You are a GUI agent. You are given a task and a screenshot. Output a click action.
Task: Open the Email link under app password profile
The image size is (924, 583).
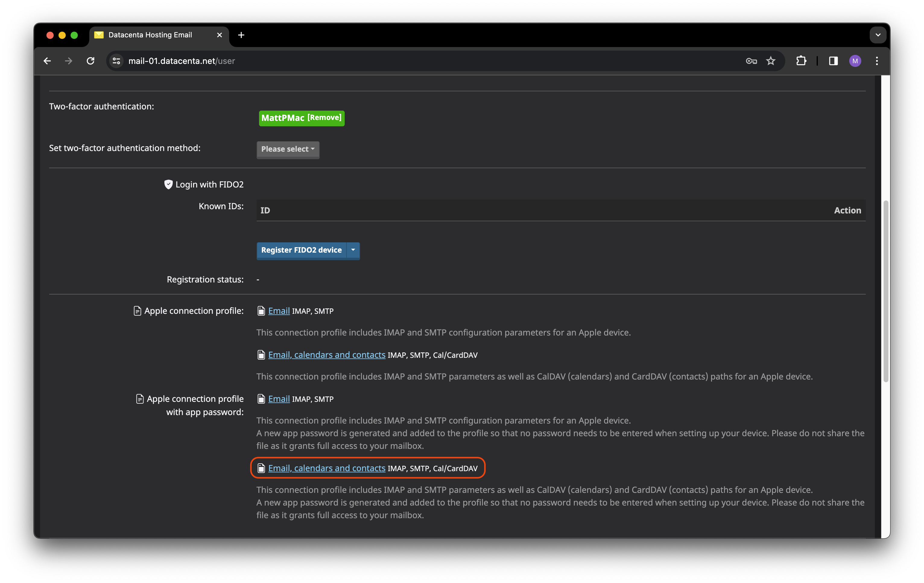(279, 399)
